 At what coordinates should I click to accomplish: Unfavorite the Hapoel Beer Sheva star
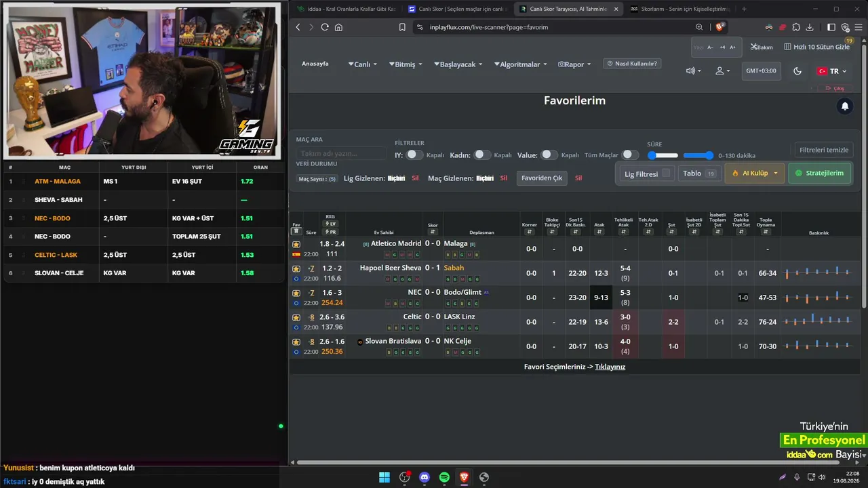pos(296,268)
